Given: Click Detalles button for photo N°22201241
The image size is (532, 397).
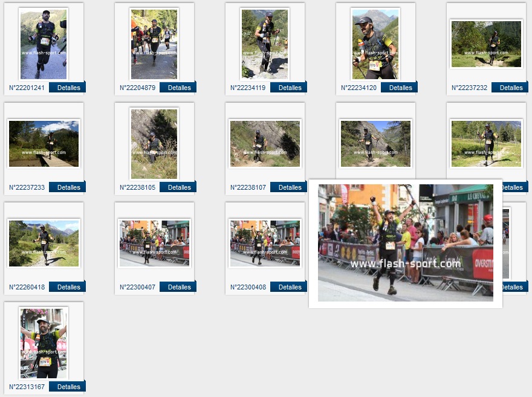Looking at the screenshot, I should click(x=68, y=88).
